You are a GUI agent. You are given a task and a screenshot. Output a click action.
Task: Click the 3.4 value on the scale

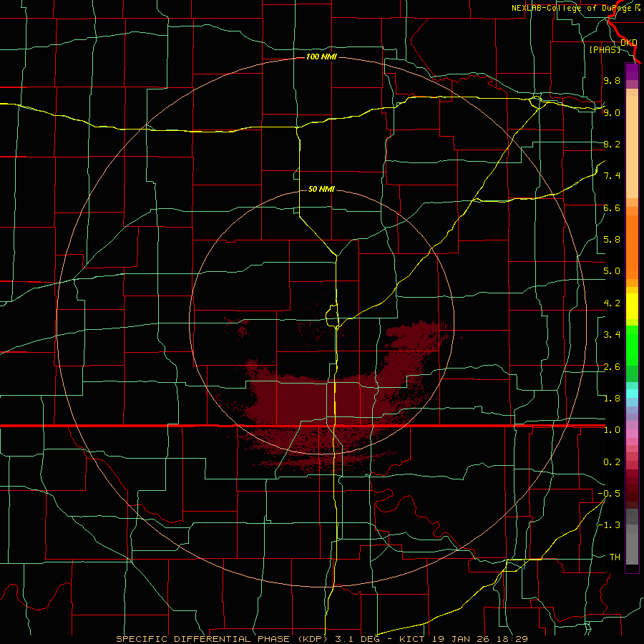(x=612, y=335)
